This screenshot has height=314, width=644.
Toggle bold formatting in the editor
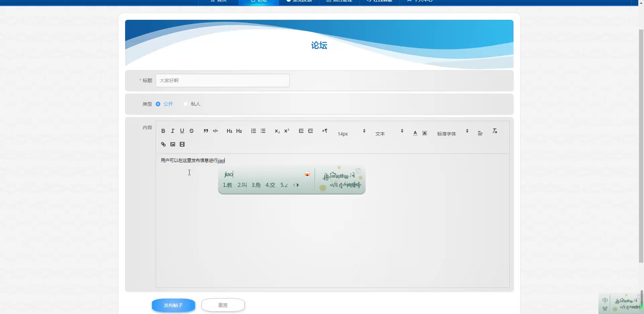click(163, 131)
